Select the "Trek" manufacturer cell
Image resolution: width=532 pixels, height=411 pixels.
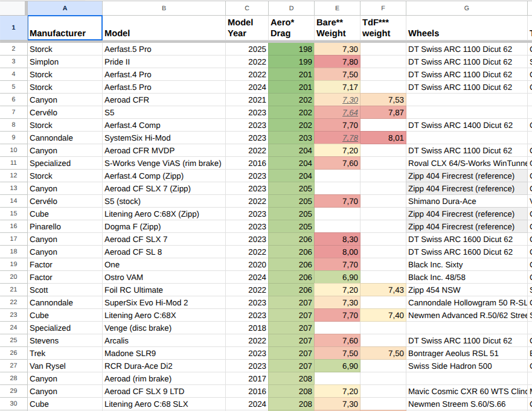point(65,353)
